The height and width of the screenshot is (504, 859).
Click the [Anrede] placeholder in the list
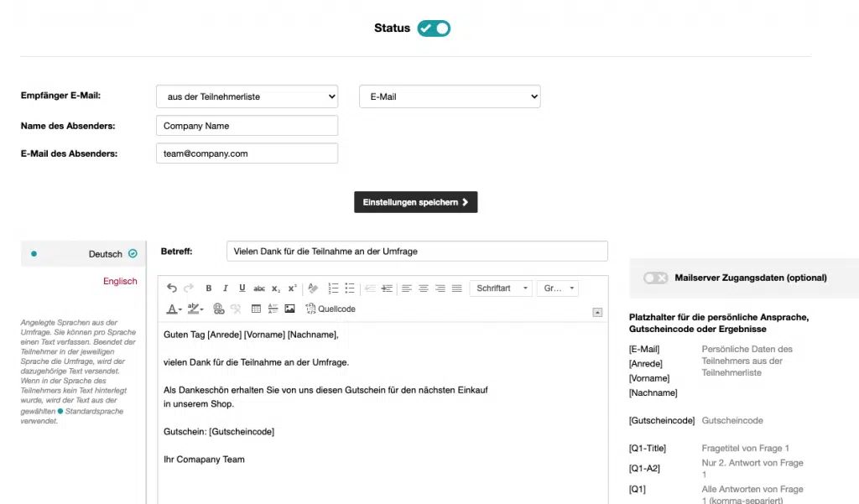646,363
